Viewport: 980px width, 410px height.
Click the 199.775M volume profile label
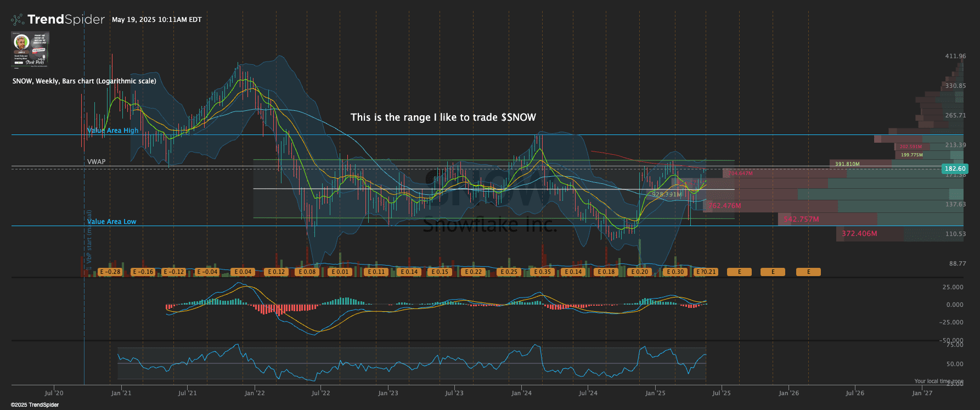coord(911,155)
